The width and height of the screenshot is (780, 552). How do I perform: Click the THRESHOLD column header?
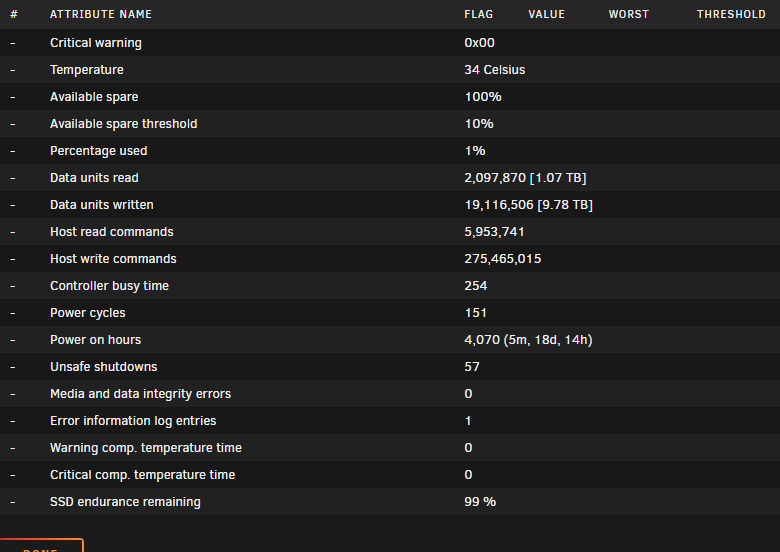(731, 14)
